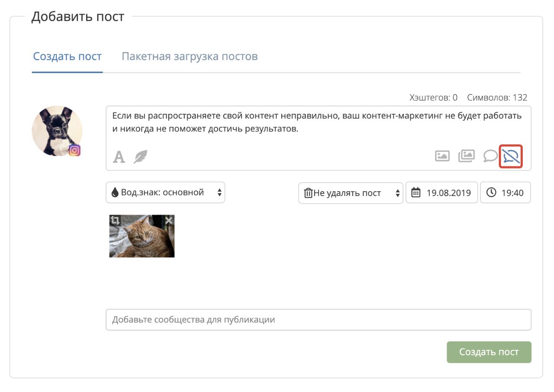Select the orange cat image thumbnail
Screen dimensions: 554x392
coord(142,240)
